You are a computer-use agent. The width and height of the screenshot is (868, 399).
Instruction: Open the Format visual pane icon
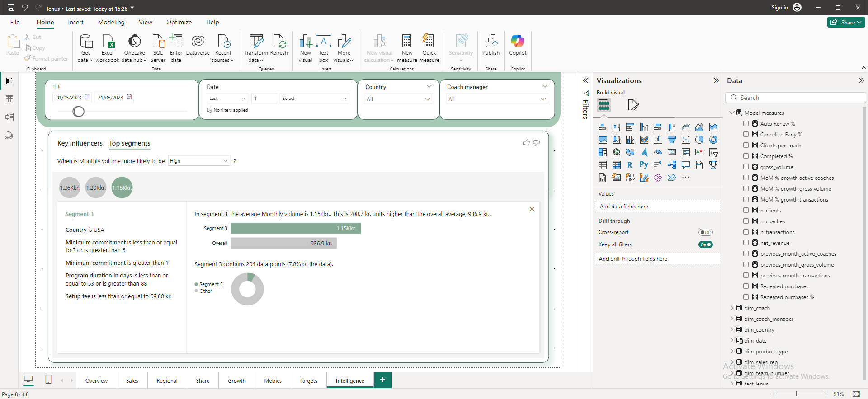coord(633,105)
